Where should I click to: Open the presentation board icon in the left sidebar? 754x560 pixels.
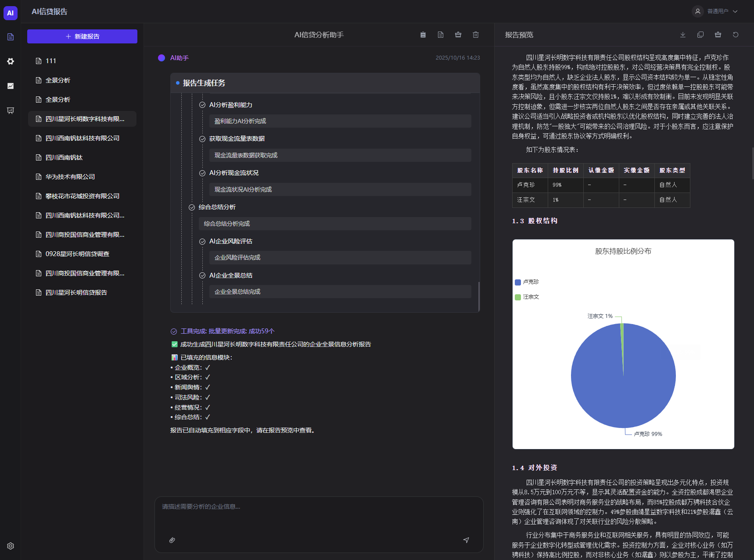tap(11, 111)
